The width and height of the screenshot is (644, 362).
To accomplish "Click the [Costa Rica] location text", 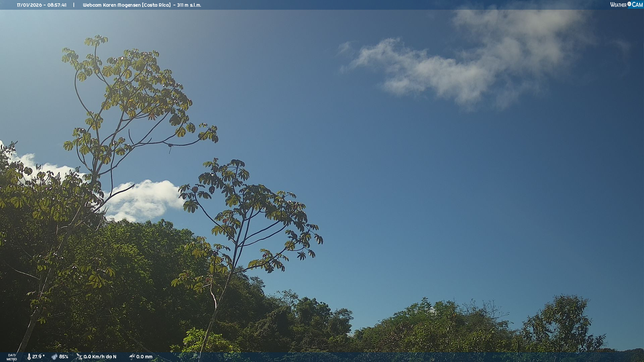I will click(156, 5).
